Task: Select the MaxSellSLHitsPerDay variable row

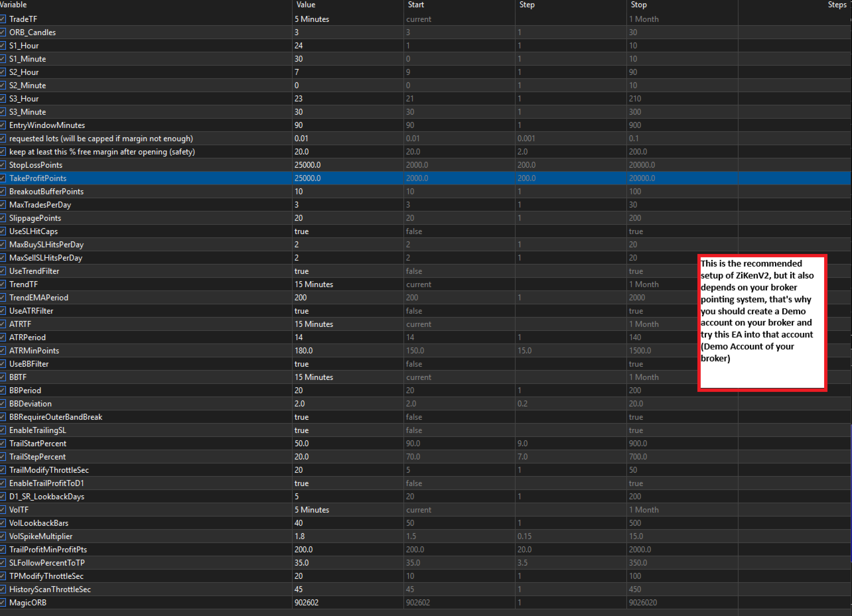Action: coord(426,258)
